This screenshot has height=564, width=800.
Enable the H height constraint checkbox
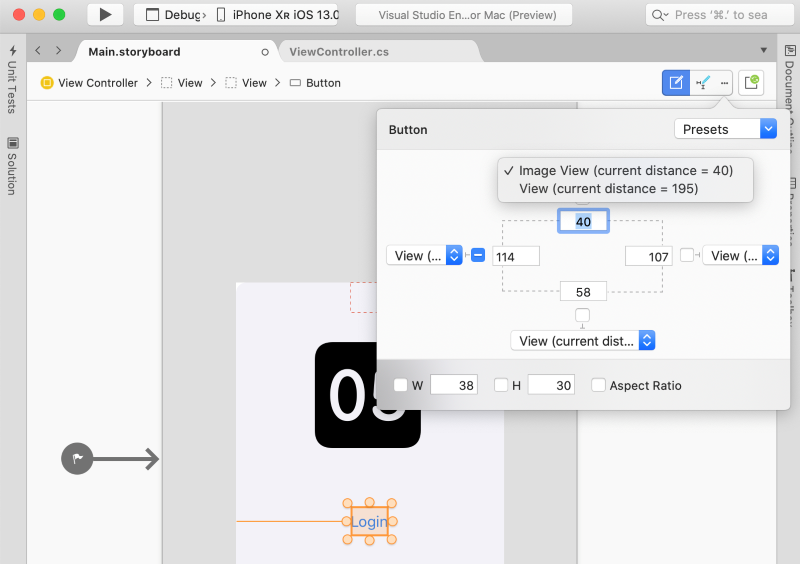click(x=500, y=385)
